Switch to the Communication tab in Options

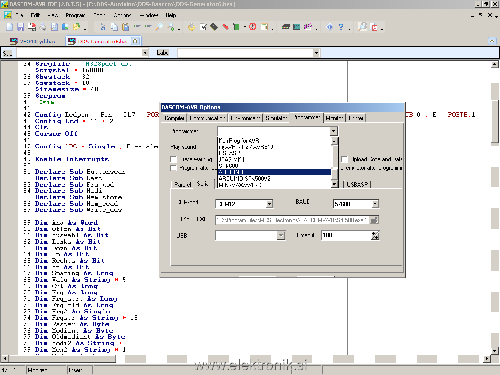pyautogui.click(x=207, y=118)
